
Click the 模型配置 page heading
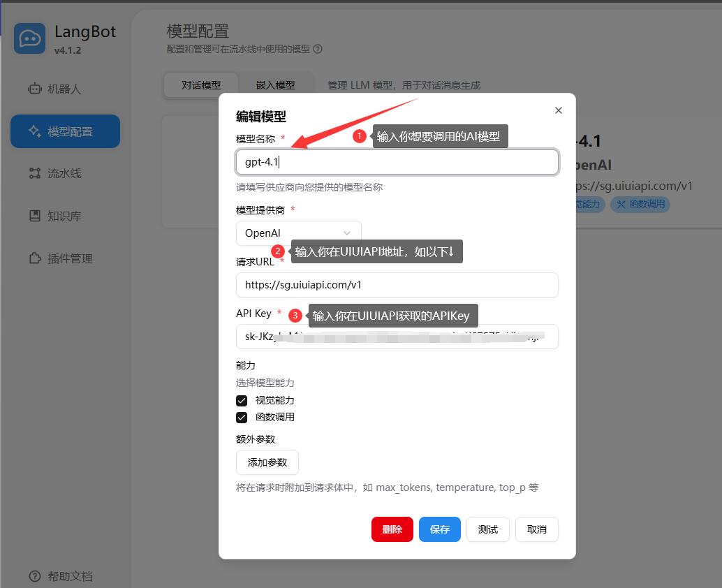[x=198, y=31]
